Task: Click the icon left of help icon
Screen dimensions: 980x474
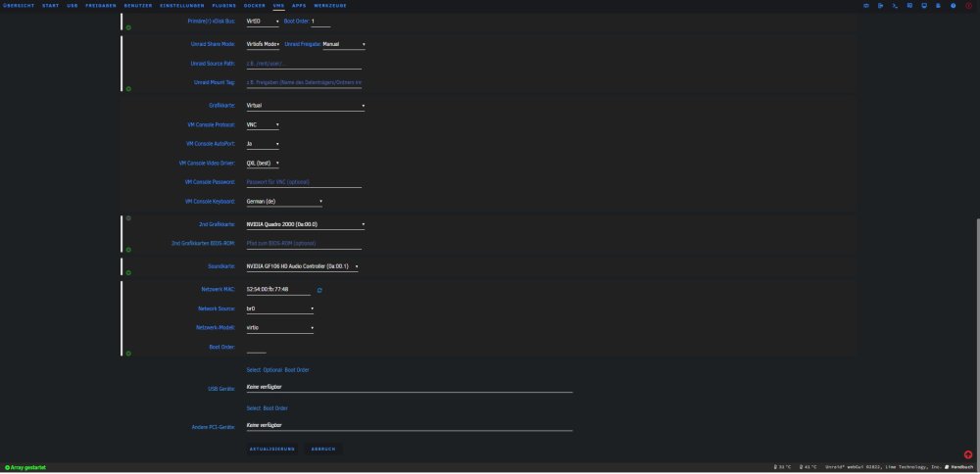Action: (939, 6)
